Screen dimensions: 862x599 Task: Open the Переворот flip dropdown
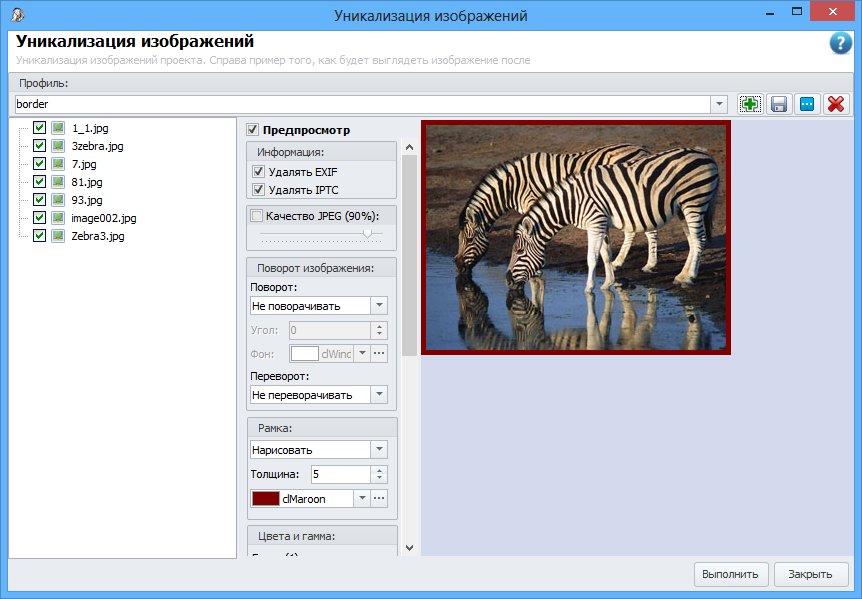379,394
